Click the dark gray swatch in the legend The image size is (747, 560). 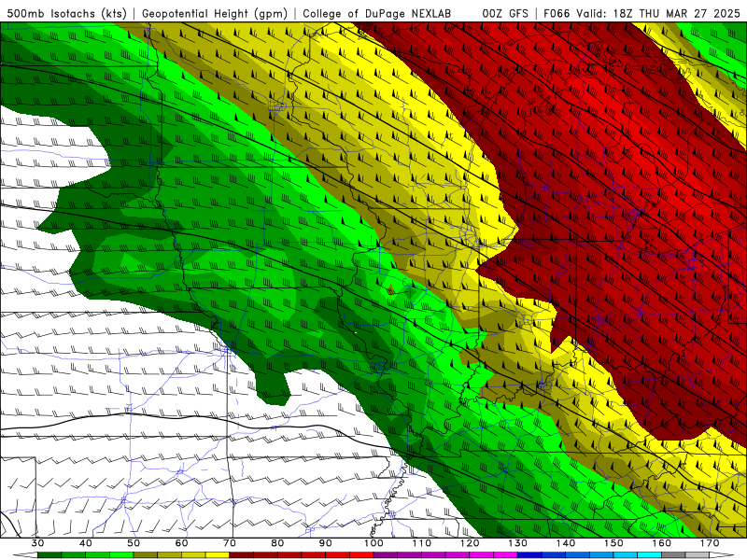click(x=673, y=555)
